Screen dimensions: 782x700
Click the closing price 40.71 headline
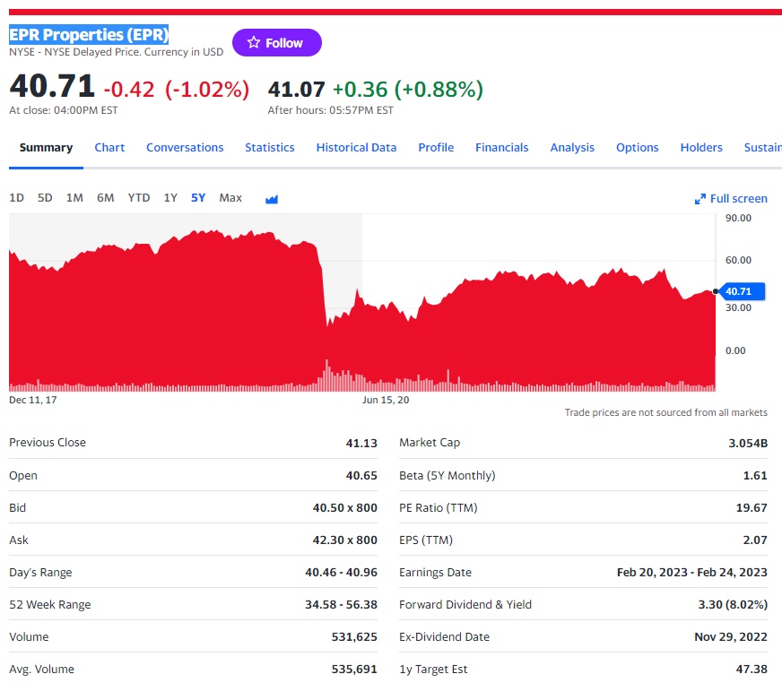(x=52, y=86)
